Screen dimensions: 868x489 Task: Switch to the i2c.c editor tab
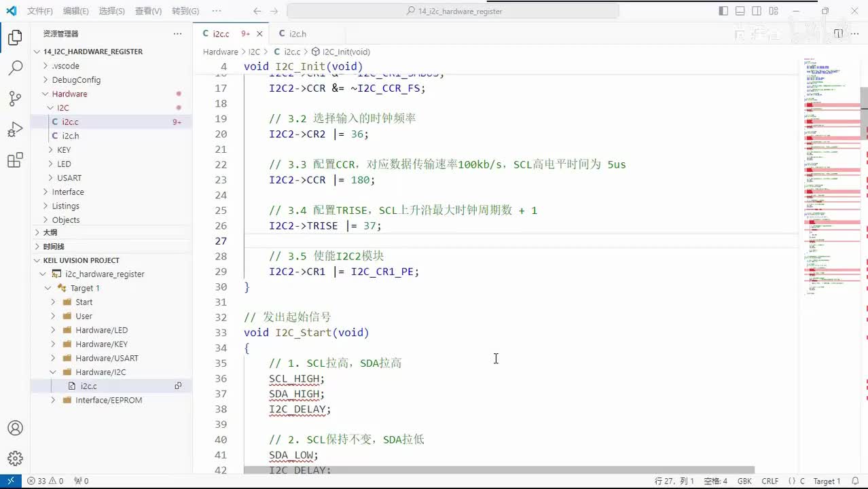pyautogui.click(x=231, y=33)
